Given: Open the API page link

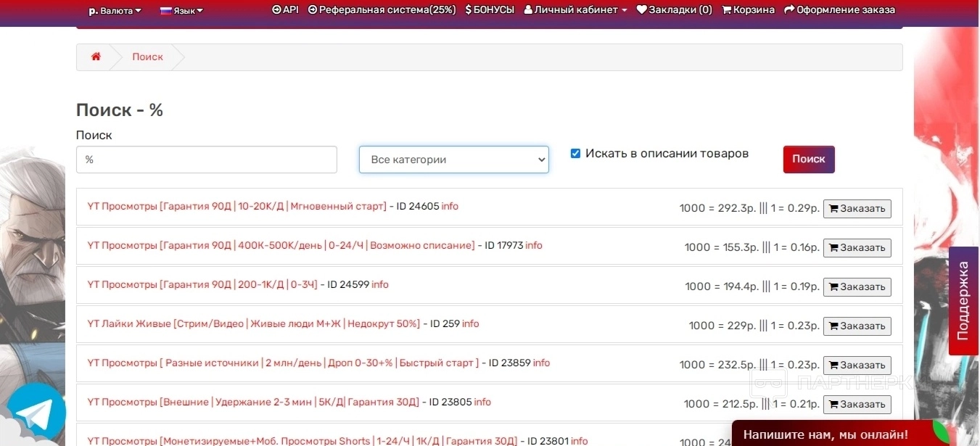Looking at the screenshot, I should click(x=285, y=10).
